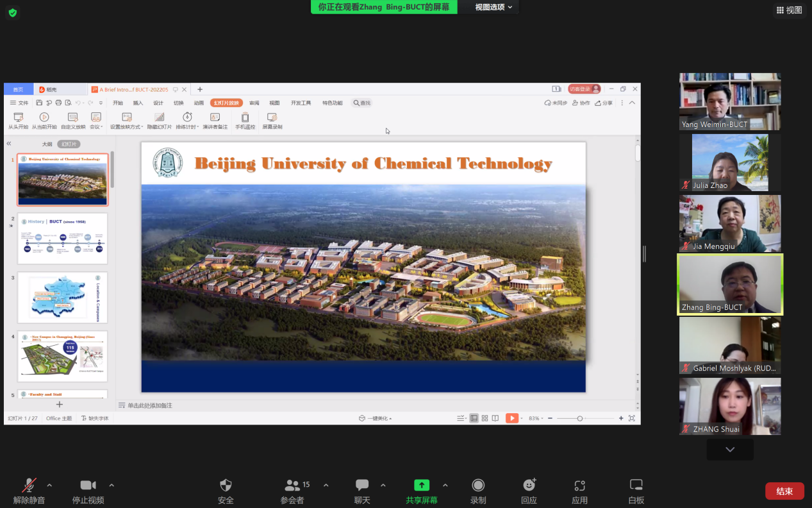Toggle normal view icon in status bar
Viewport: 812px width, 508px height.
(x=474, y=418)
